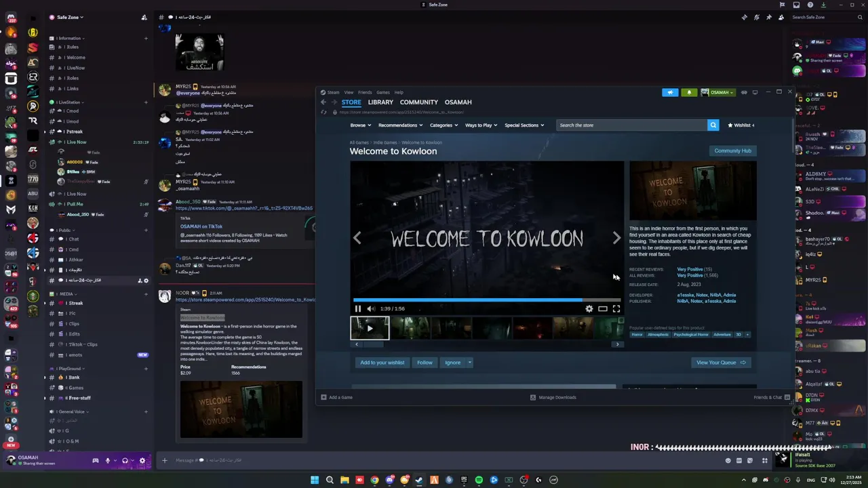Image resolution: width=868 pixels, height=488 pixels.
Task: Focus the Search the store field
Action: 631,125
